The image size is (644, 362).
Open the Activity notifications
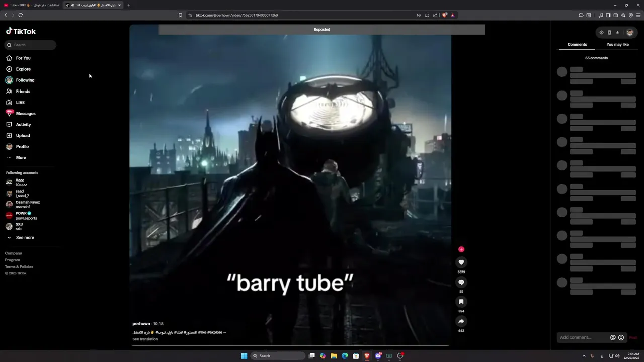(x=19, y=125)
